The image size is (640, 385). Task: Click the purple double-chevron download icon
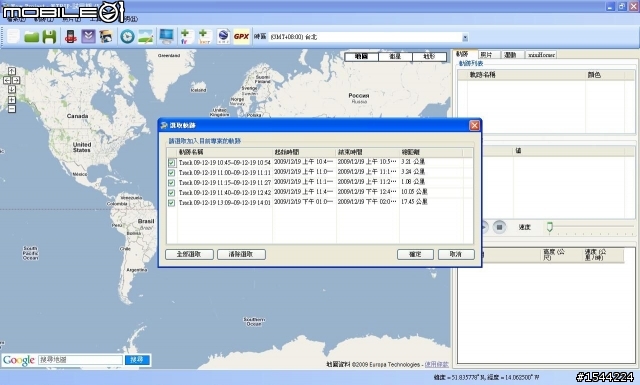[x=88, y=36]
